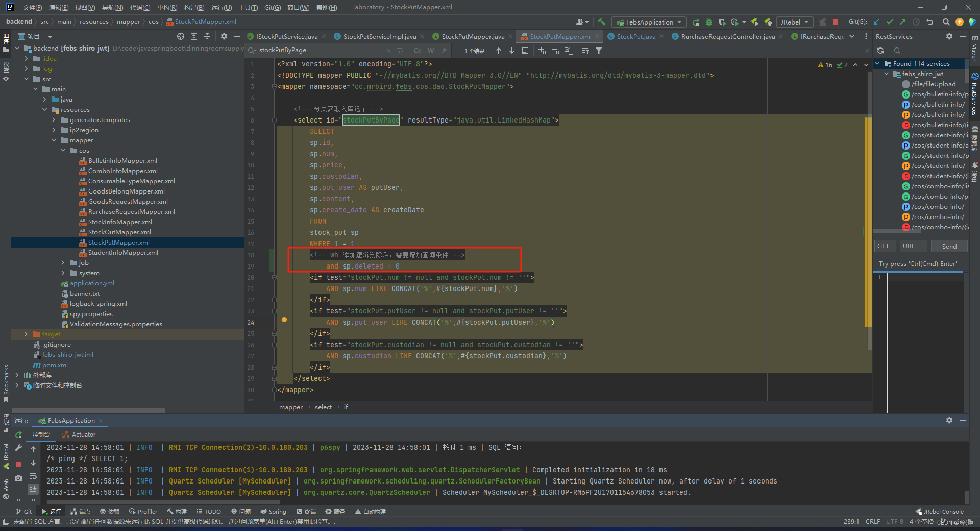Click the Git rollback arrow icon
This screenshot has height=531, width=980.
click(x=929, y=22)
